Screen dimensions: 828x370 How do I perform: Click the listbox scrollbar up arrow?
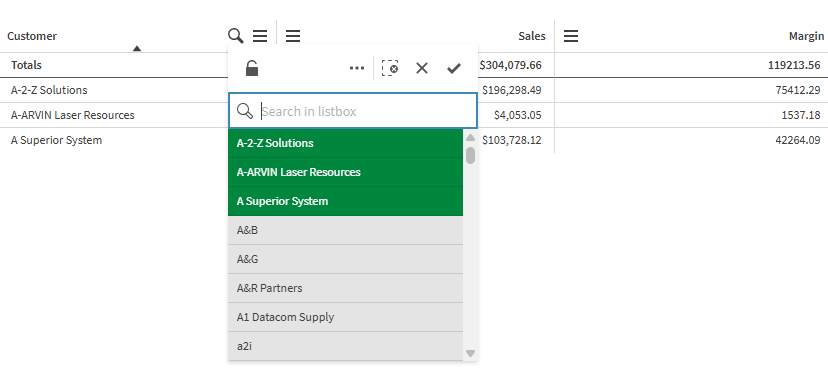(471, 138)
